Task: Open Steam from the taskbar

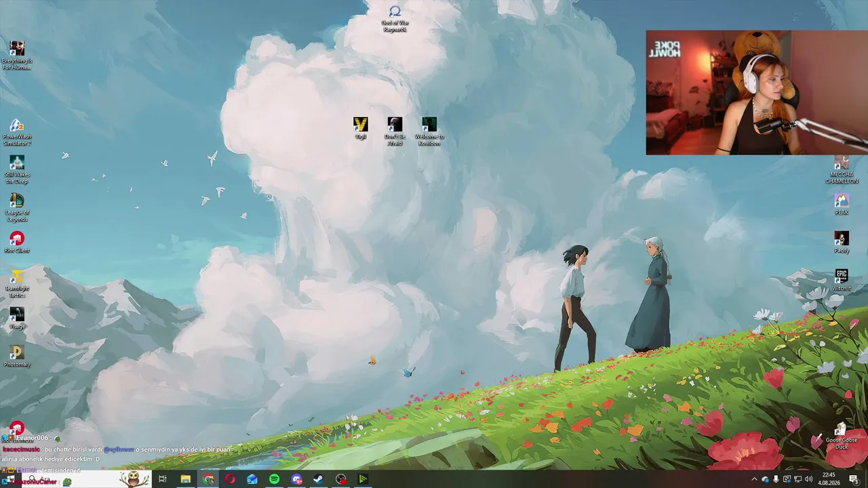Action: pos(318,479)
